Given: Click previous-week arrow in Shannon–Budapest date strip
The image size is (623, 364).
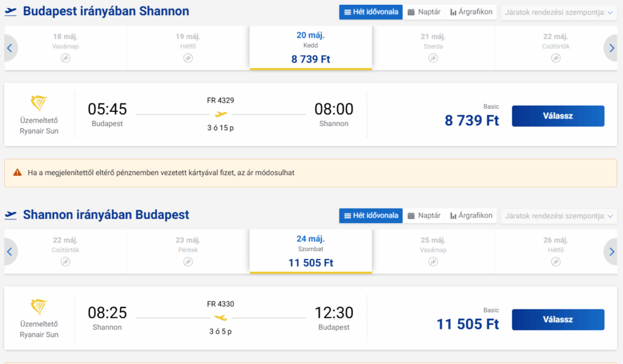Looking at the screenshot, I should [x=10, y=252].
